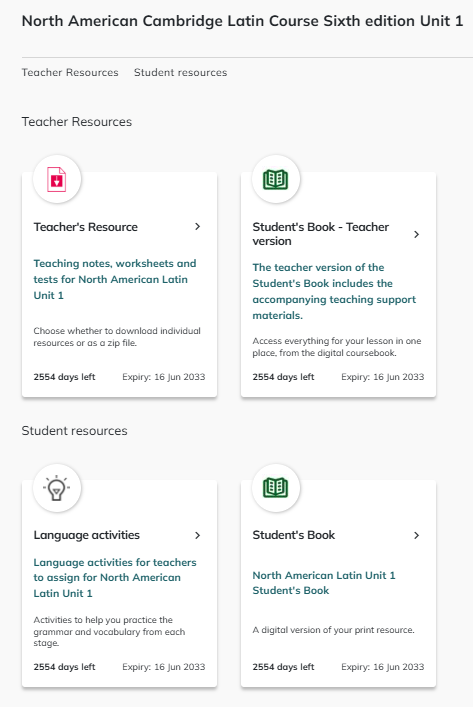Click 'Teaching notes, worksheets and tests' description
473x707 pixels.
coord(115,279)
